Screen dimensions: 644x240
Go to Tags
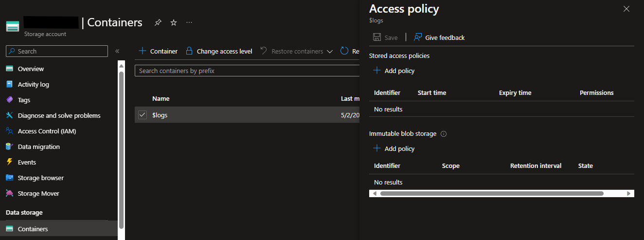24,100
